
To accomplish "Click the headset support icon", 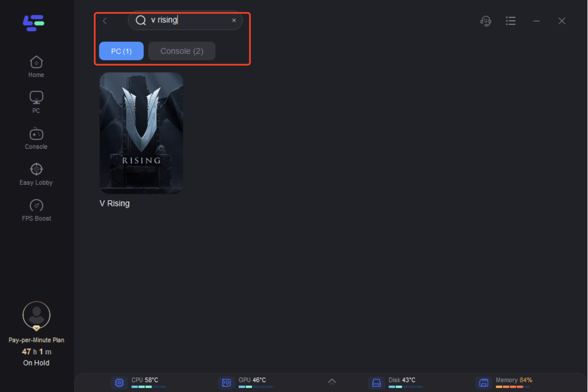I will point(486,21).
